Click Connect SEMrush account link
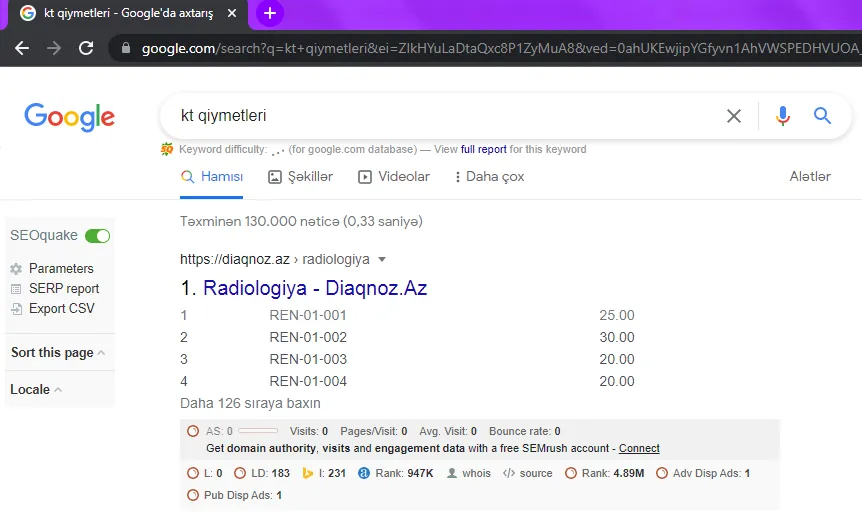 click(x=639, y=448)
